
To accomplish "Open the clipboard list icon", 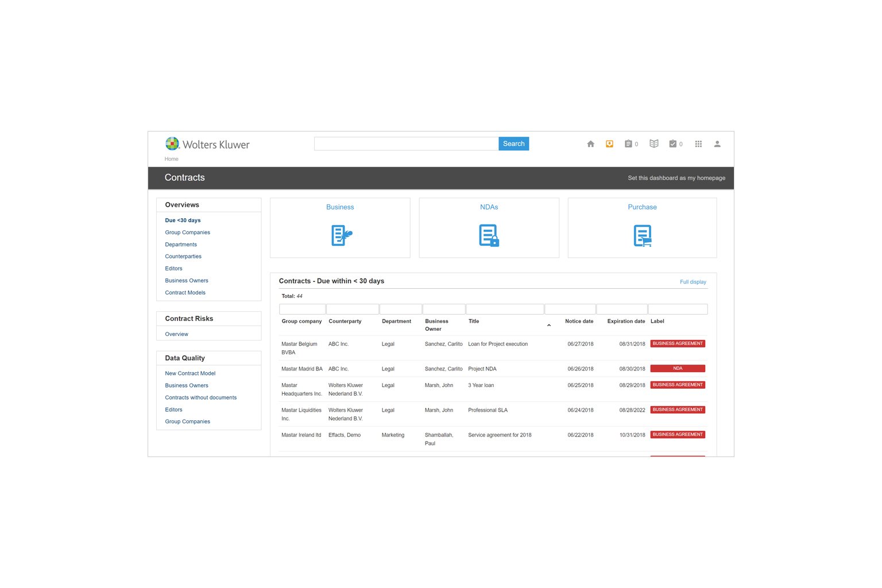I will (x=628, y=144).
